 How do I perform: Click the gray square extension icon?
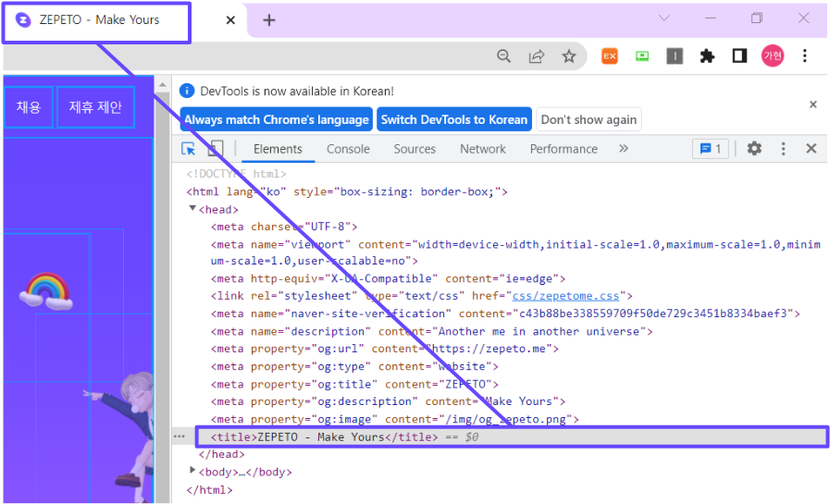[675, 55]
